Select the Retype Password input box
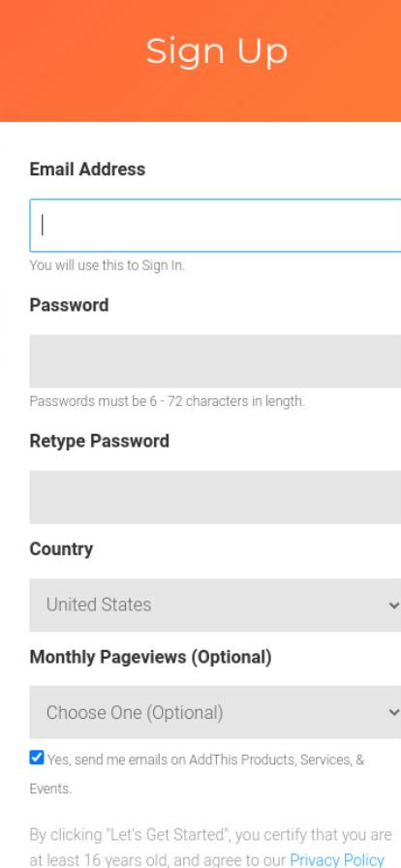 pos(215,497)
